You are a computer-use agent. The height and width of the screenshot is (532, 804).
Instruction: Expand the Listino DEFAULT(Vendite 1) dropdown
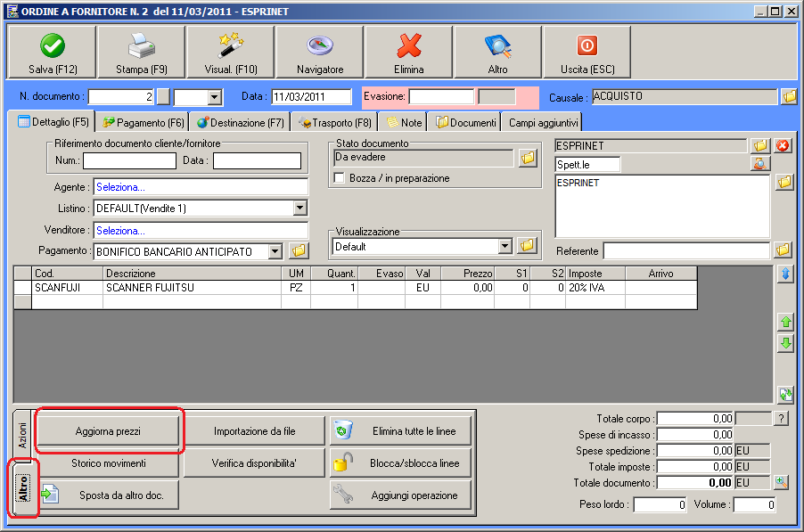click(300, 208)
